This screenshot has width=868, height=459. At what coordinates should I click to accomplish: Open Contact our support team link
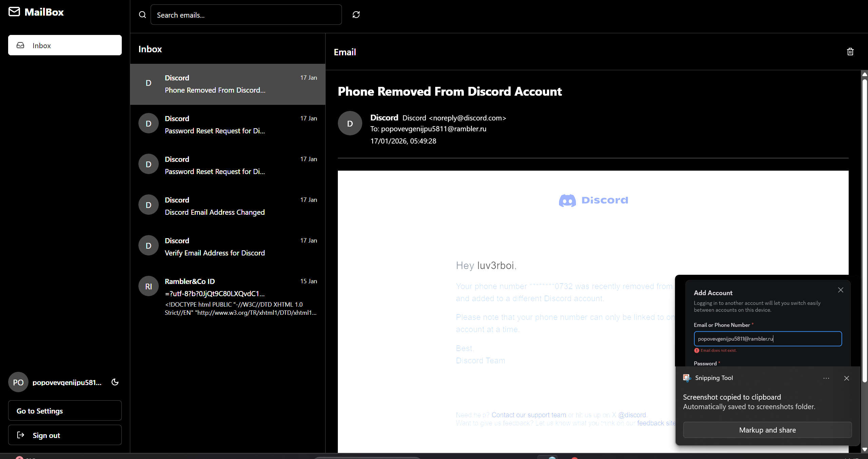tap(529, 415)
